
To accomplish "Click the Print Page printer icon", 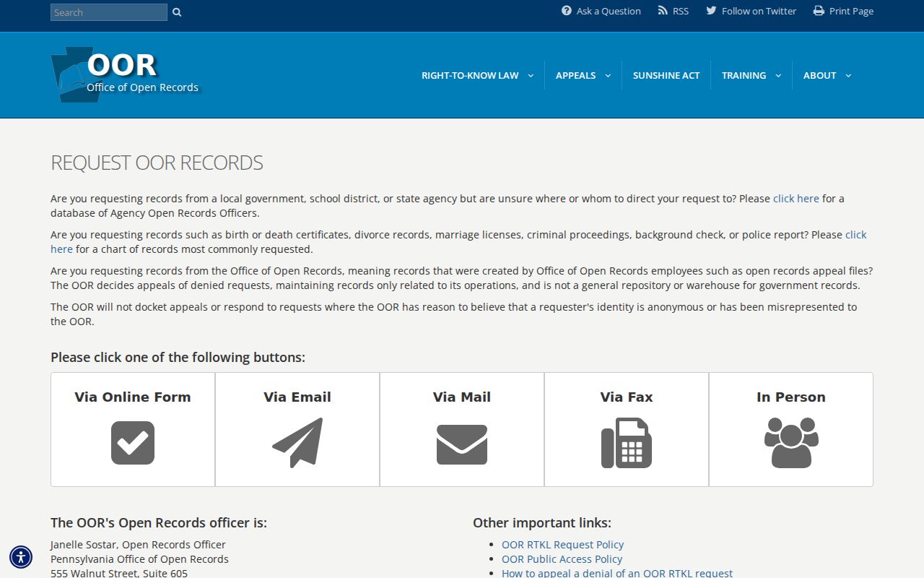I will pos(819,11).
